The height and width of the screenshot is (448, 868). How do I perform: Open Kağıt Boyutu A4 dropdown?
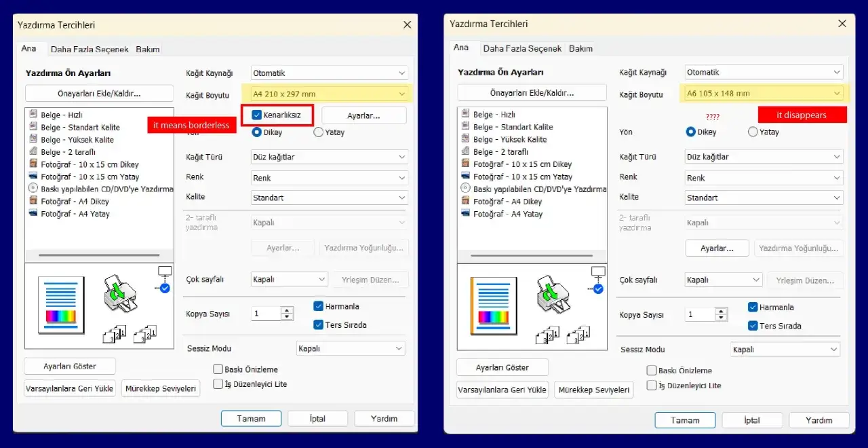(x=330, y=94)
